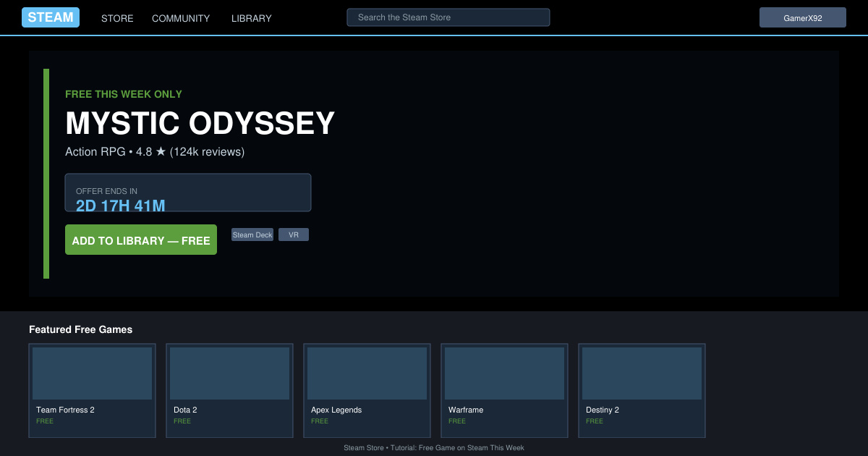Click the Steam Store tutorial footer text

(x=434, y=448)
